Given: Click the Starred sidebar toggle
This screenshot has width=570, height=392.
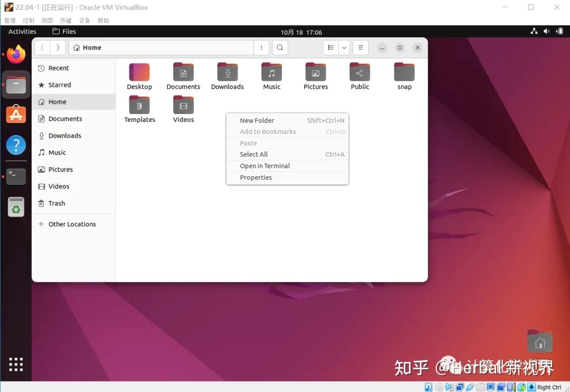Looking at the screenshot, I should click(60, 85).
